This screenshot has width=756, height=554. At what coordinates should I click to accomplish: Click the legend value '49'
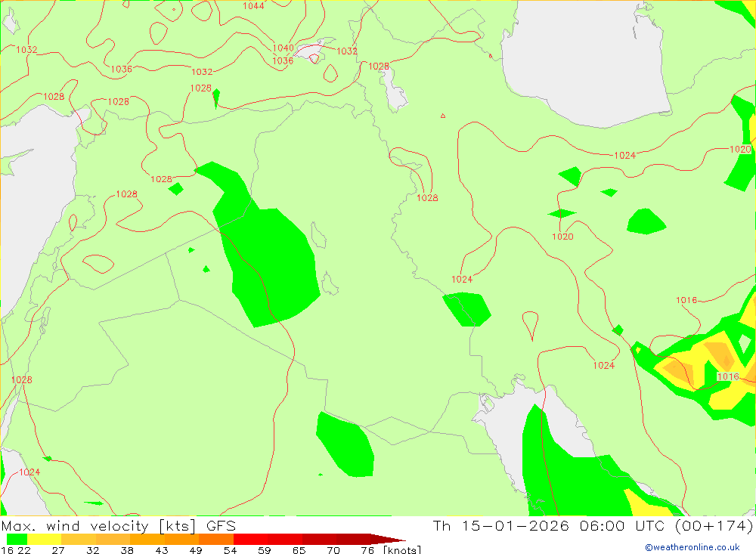196,550
